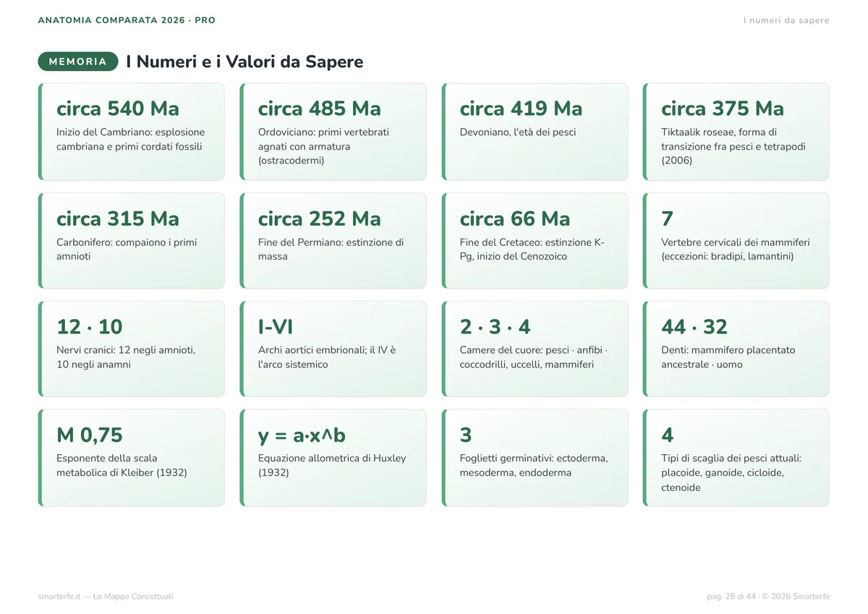The height and width of the screenshot is (614, 868).
Task: Select the formula 'y = a·x^b'
Action: [302, 435]
